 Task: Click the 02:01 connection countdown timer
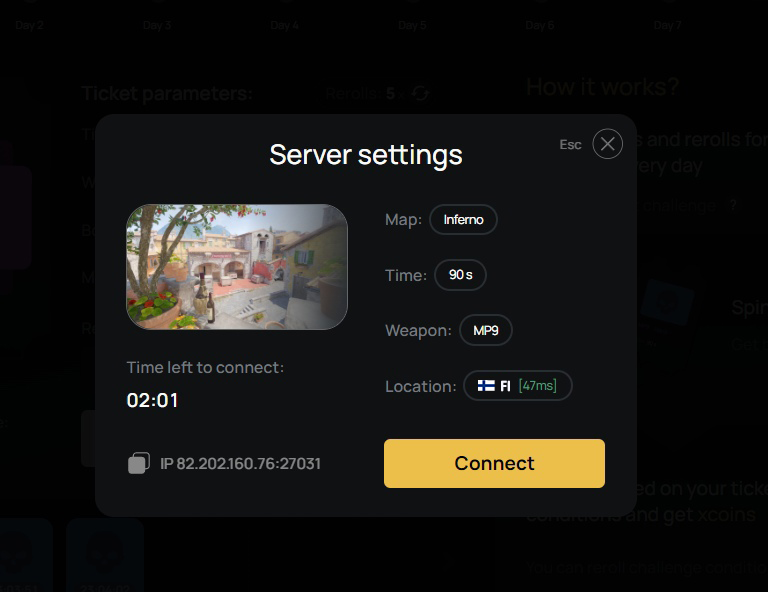pos(152,401)
